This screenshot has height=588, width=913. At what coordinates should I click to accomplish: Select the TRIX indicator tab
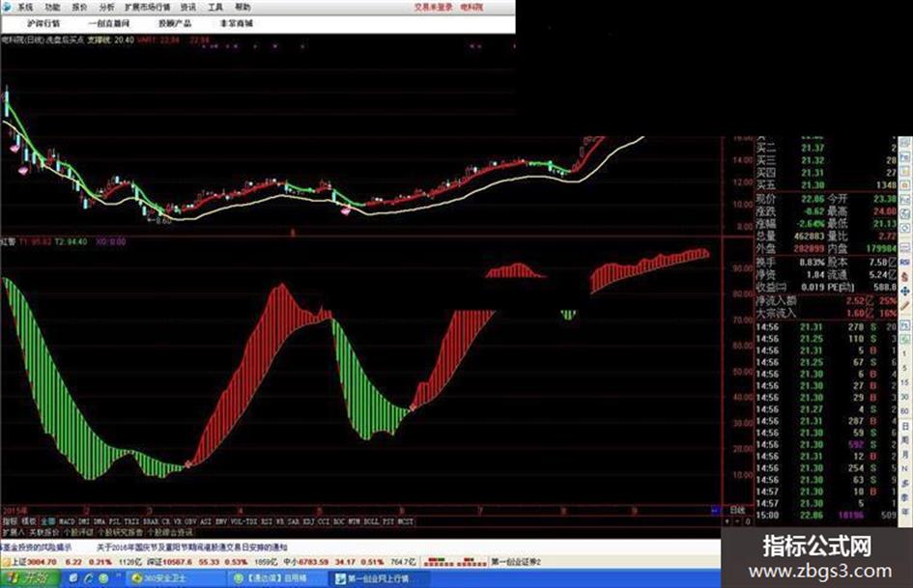[x=131, y=521]
